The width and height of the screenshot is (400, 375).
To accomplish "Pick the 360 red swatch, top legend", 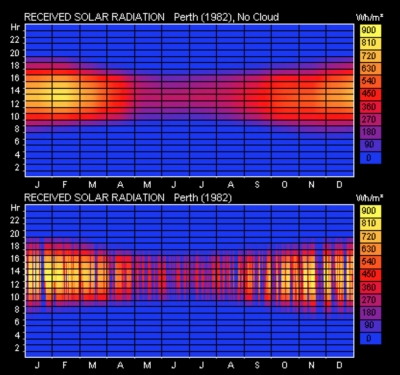I will point(370,107).
